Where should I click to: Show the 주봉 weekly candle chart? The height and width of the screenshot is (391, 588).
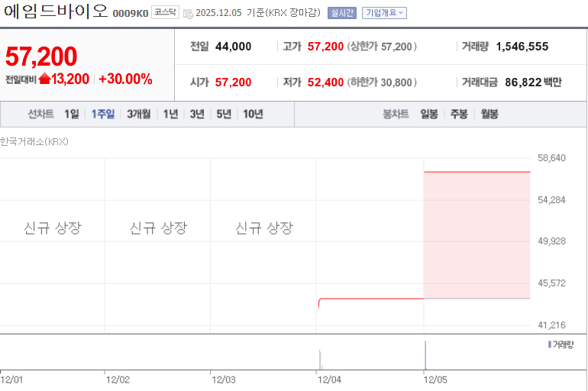tap(459, 114)
